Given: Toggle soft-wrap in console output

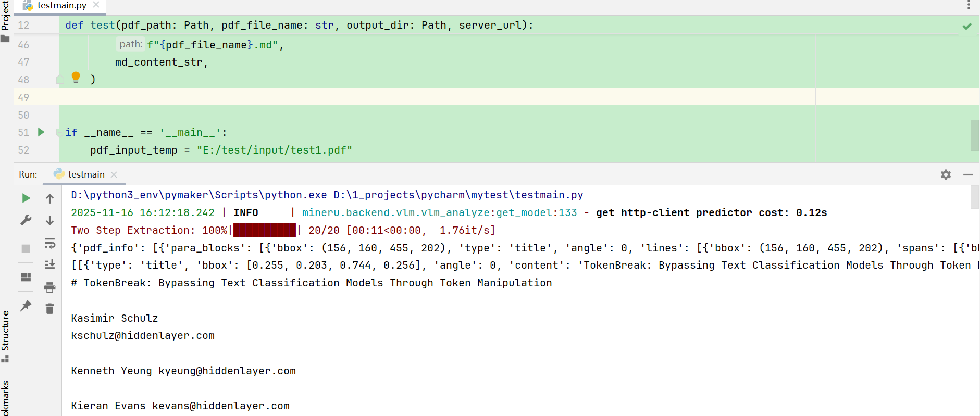Looking at the screenshot, I should [49, 243].
